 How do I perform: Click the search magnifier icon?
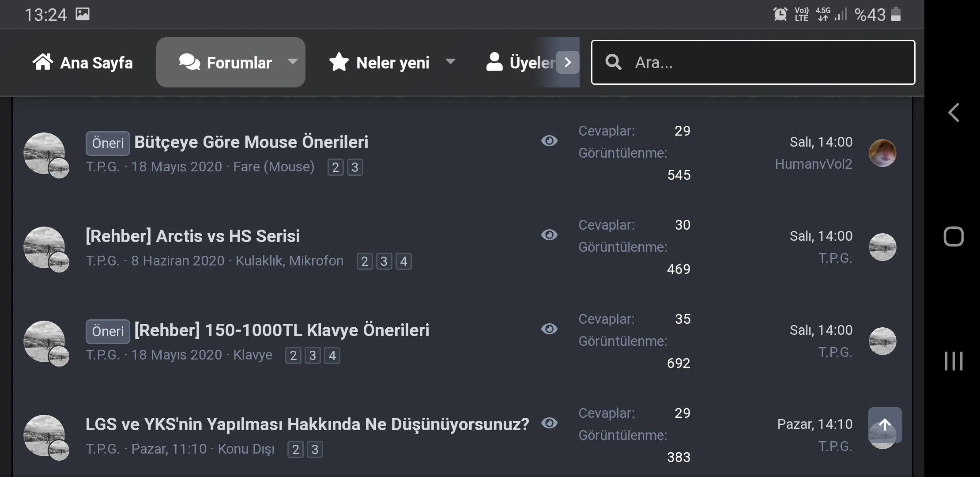[613, 62]
